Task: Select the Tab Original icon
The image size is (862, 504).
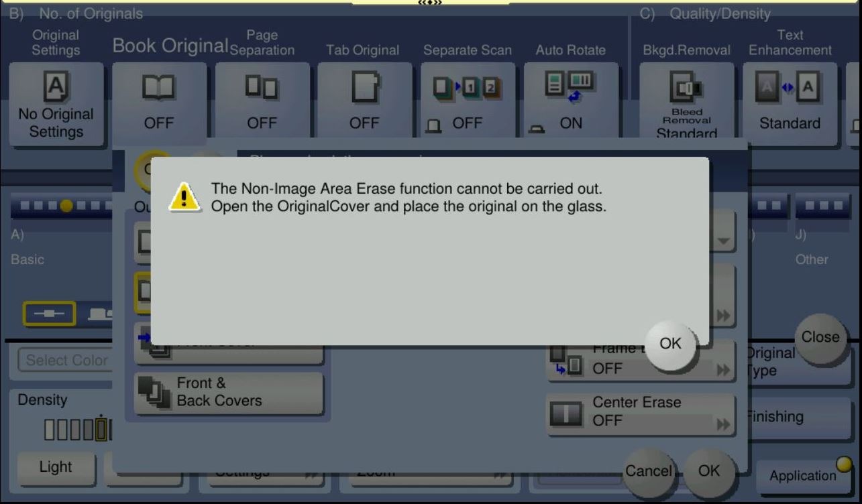Action: 364,104
